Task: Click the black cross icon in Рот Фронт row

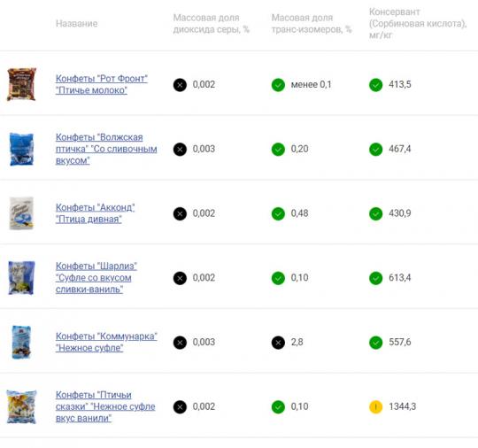Action: click(180, 85)
